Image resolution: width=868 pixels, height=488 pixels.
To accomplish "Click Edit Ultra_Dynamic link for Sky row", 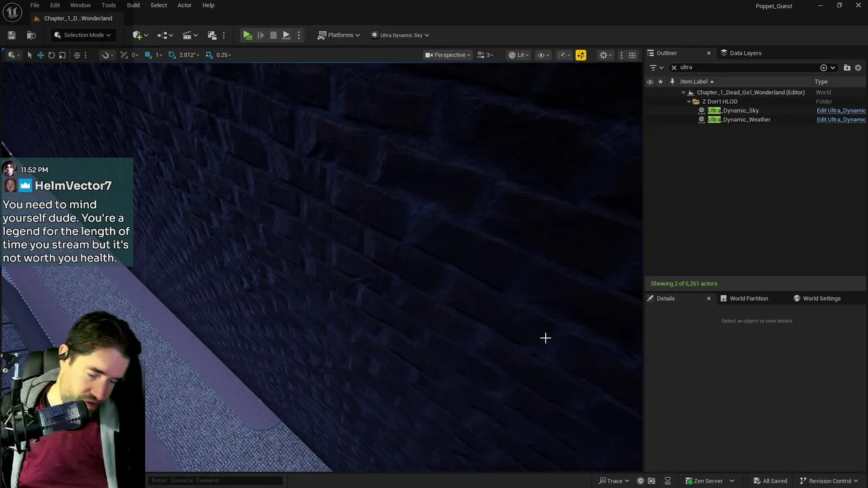I will pyautogui.click(x=841, y=110).
